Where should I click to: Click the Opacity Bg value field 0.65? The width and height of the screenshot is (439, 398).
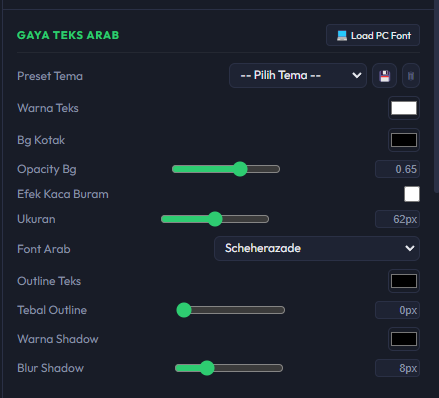[397, 169]
